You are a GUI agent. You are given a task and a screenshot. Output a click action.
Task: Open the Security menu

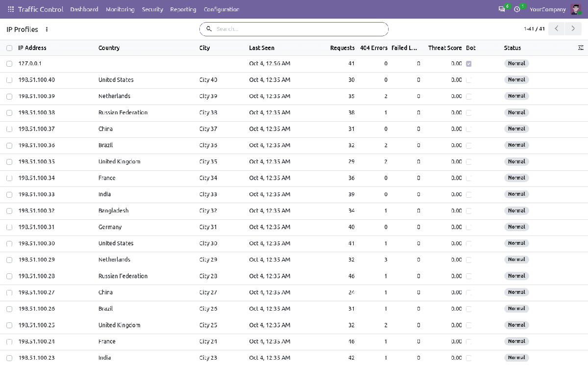[152, 9]
